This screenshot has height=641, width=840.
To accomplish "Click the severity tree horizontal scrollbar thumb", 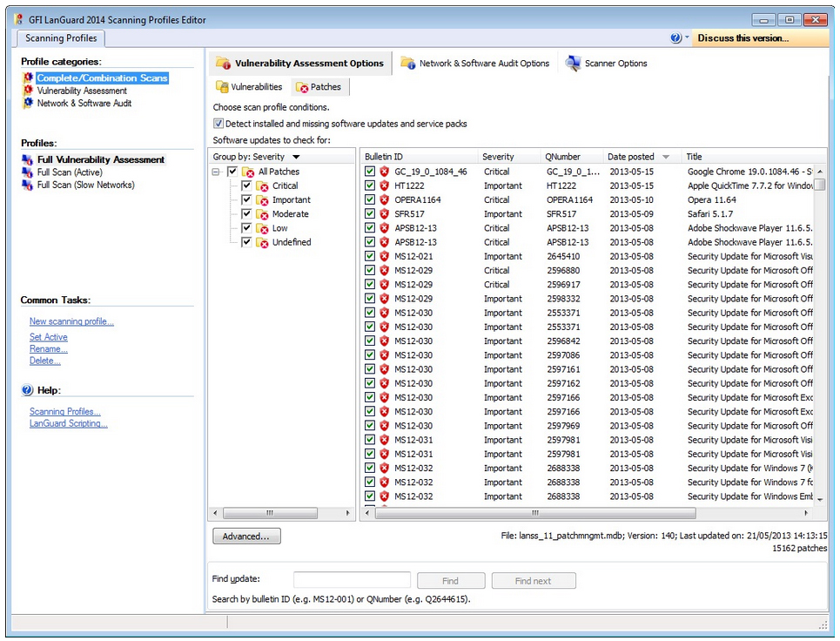I will click(x=270, y=514).
